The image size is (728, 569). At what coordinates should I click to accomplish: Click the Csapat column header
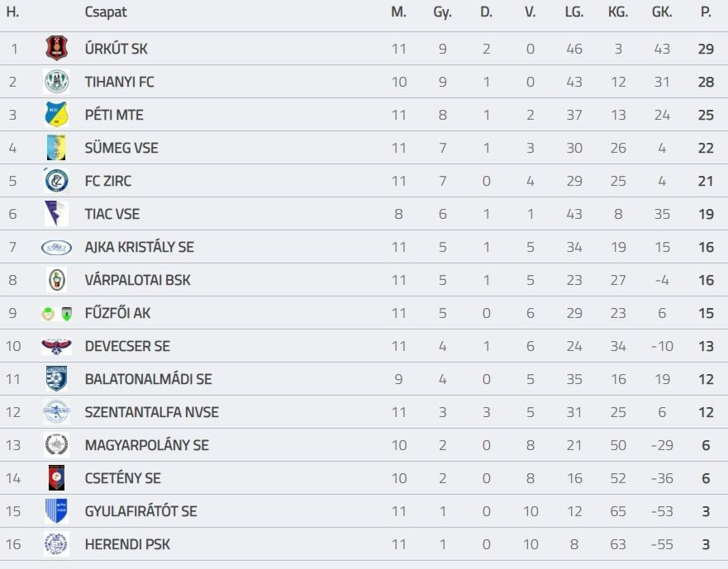pos(106,12)
